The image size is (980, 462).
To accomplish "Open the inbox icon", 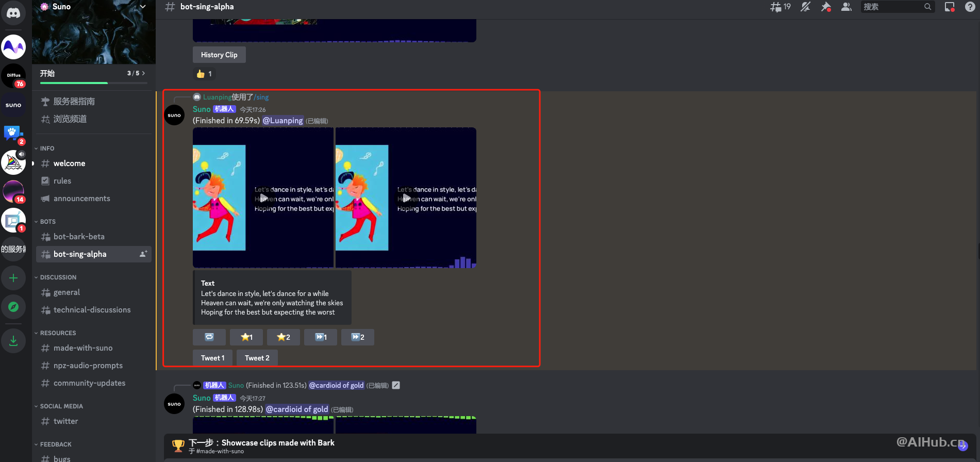I will pyautogui.click(x=950, y=7).
